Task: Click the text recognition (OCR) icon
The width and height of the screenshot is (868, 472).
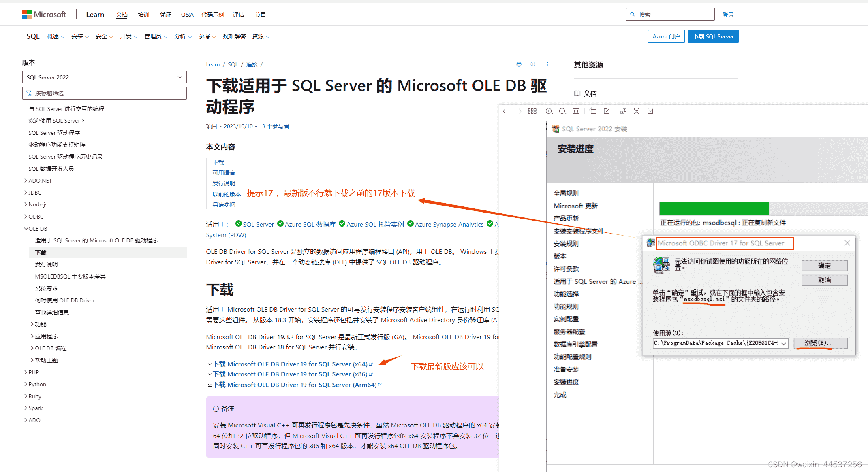Action: point(637,111)
